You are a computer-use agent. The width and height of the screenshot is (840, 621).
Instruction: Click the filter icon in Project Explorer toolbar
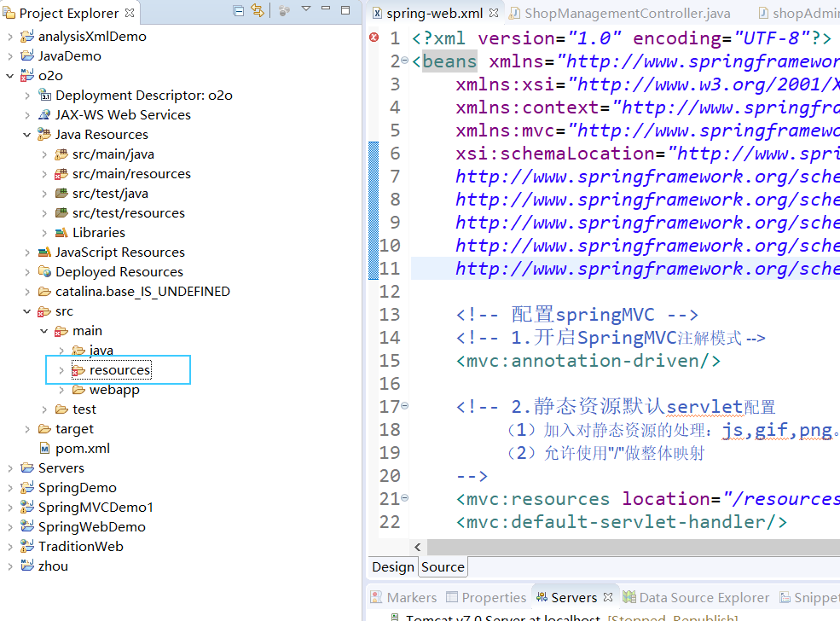point(284,11)
